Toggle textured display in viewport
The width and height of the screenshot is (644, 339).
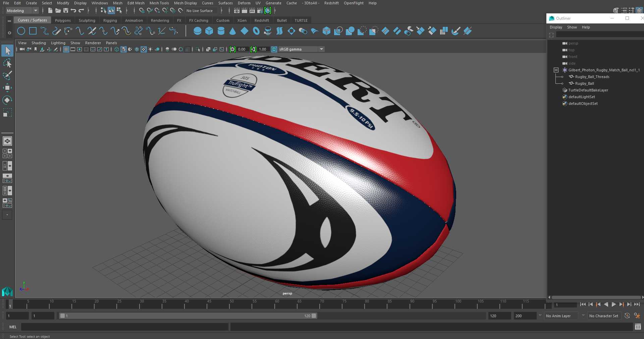tap(144, 49)
